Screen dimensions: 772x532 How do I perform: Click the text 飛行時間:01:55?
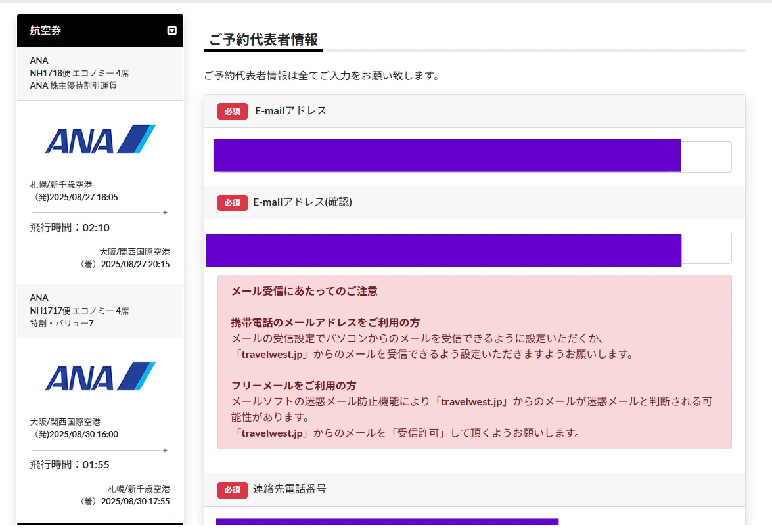click(x=70, y=464)
